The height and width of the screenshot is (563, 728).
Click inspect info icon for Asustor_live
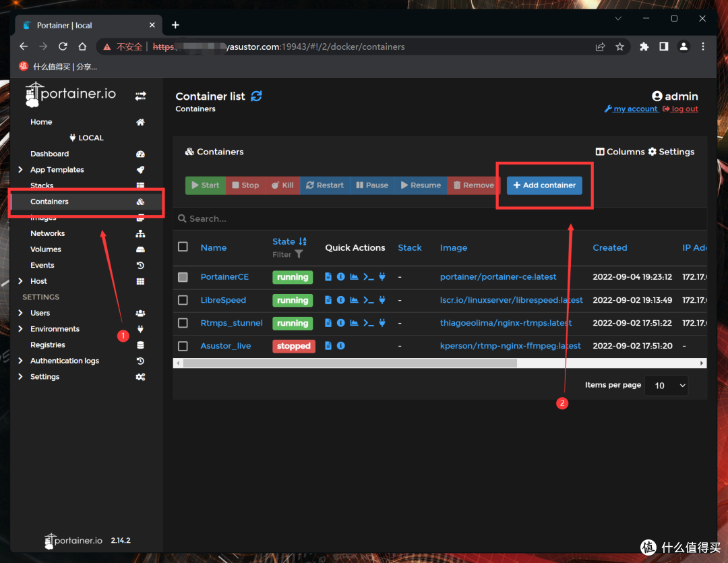pyautogui.click(x=341, y=346)
